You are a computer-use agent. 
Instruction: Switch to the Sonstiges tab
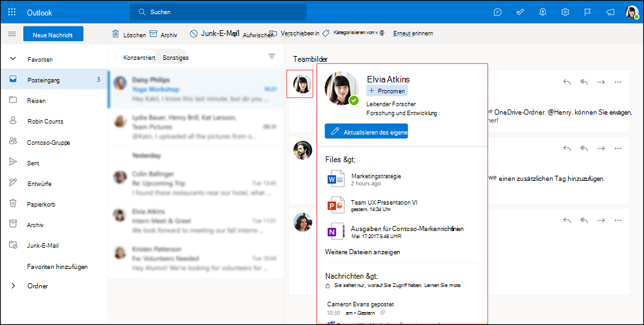175,57
